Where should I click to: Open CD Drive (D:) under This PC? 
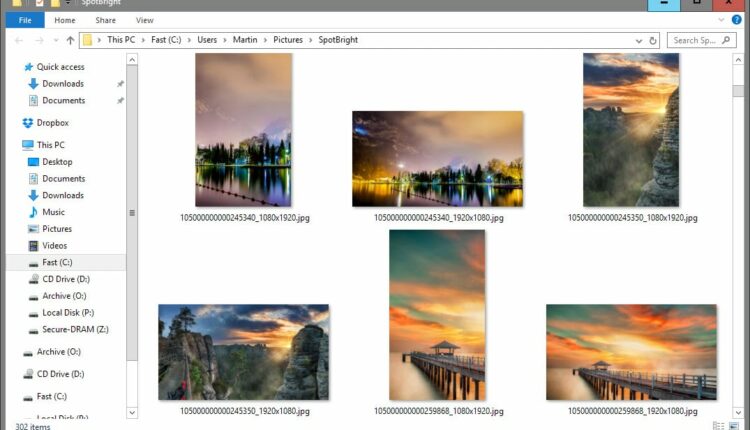pos(66,279)
